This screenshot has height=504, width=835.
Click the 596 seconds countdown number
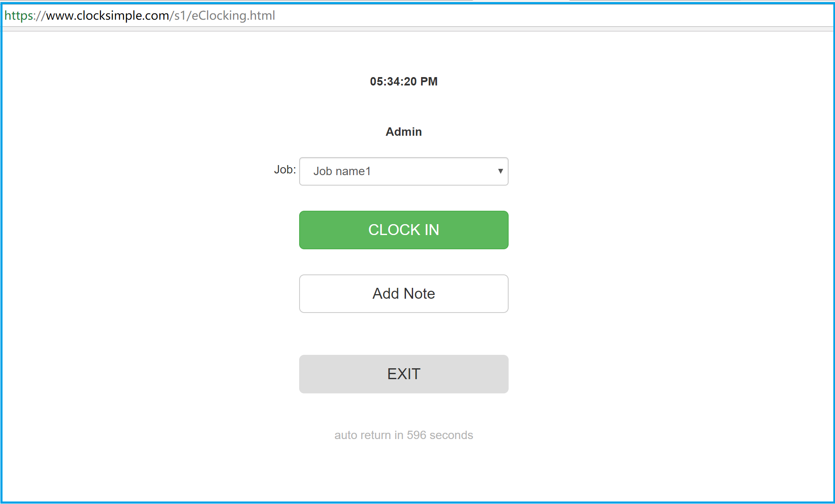tap(416, 435)
